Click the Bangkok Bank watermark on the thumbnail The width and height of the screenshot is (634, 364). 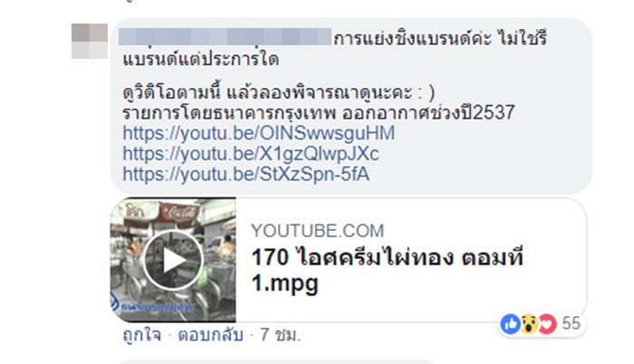152,305
